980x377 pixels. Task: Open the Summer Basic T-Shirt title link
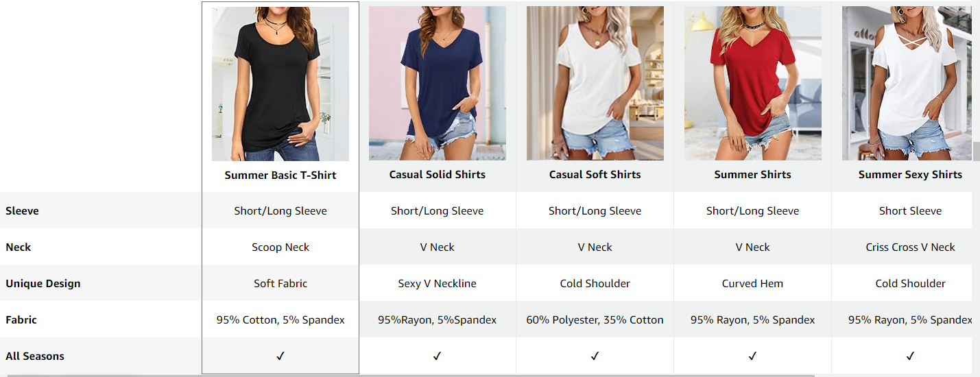280,175
